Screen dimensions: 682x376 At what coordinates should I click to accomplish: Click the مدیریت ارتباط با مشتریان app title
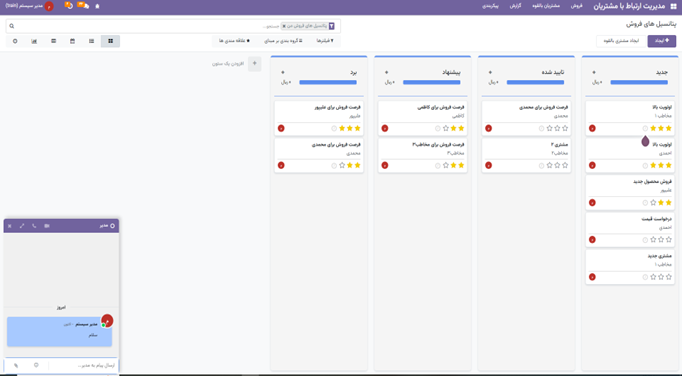click(x=629, y=6)
